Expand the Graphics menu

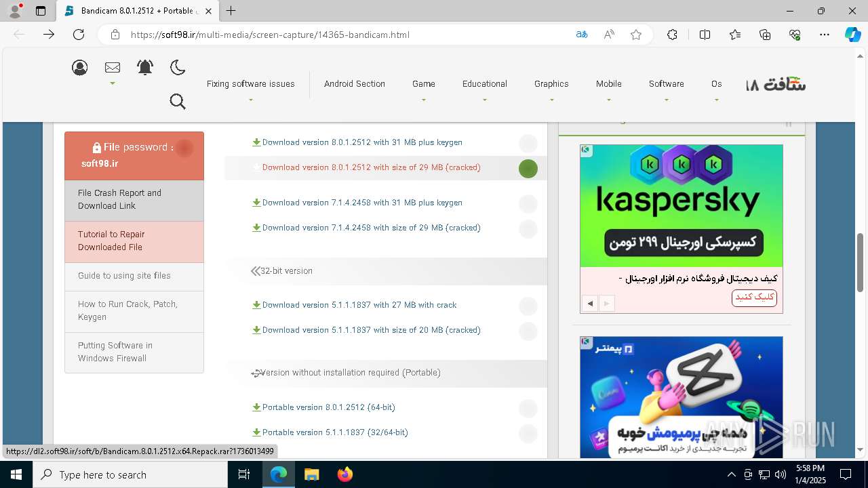[x=551, y=84]
